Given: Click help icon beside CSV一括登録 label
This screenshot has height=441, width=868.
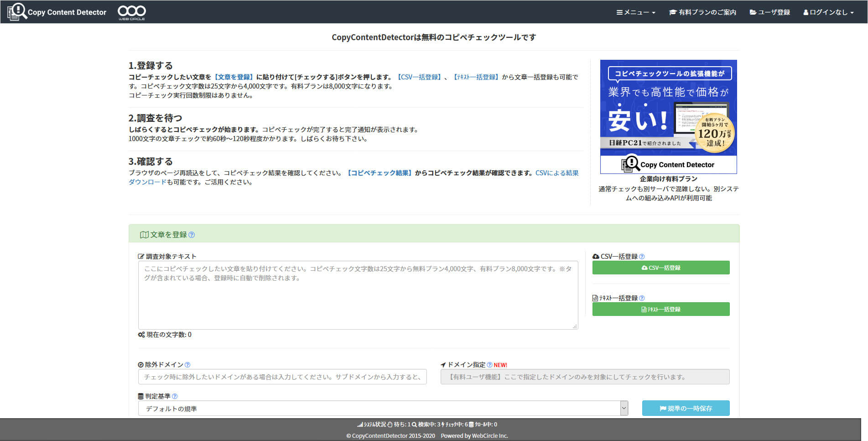Looking at the screenshot, I should click(x=642, y=257).
